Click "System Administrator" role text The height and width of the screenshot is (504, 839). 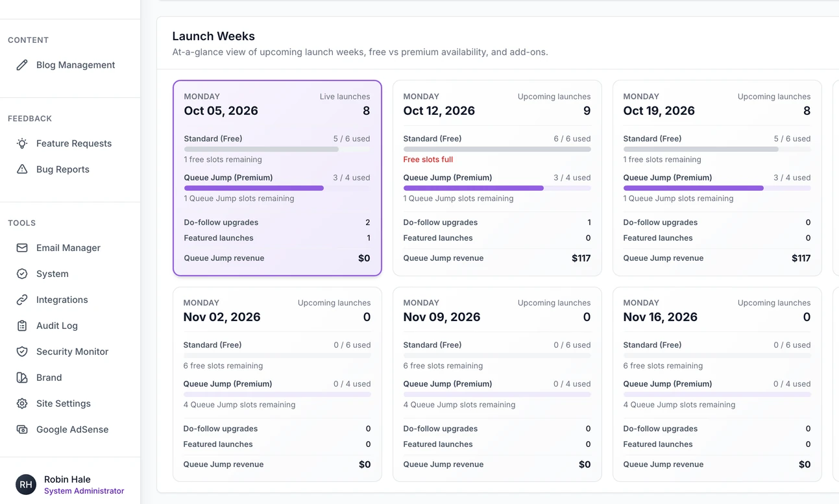(x=84, y=491)
